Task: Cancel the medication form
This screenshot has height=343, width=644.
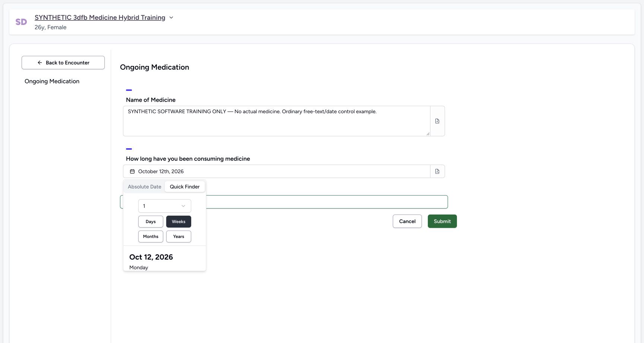Action: (x=407, y=221)
